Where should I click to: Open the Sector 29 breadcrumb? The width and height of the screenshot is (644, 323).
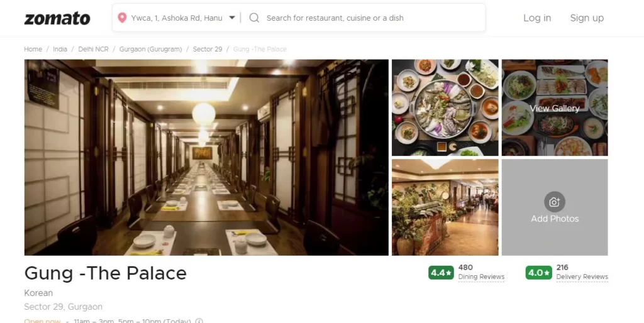coord(208,49)
